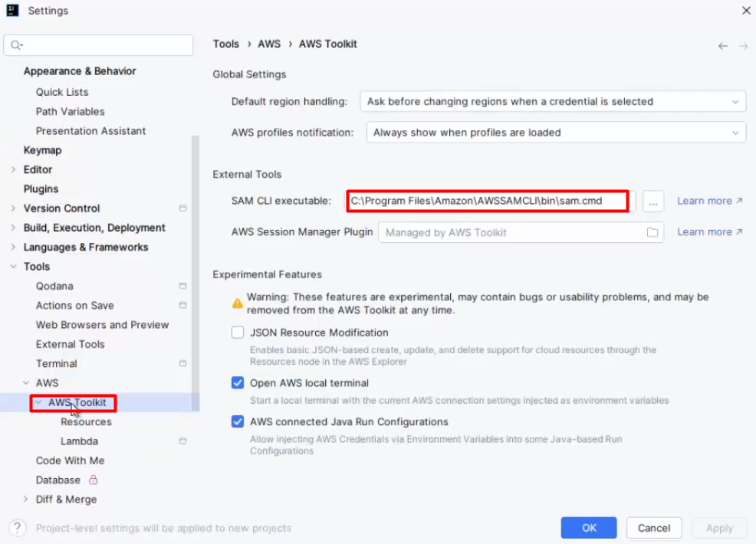Collapse the AWS Toolkit node chevron
The image size is (756, 544).
click(x=38, y=402)
